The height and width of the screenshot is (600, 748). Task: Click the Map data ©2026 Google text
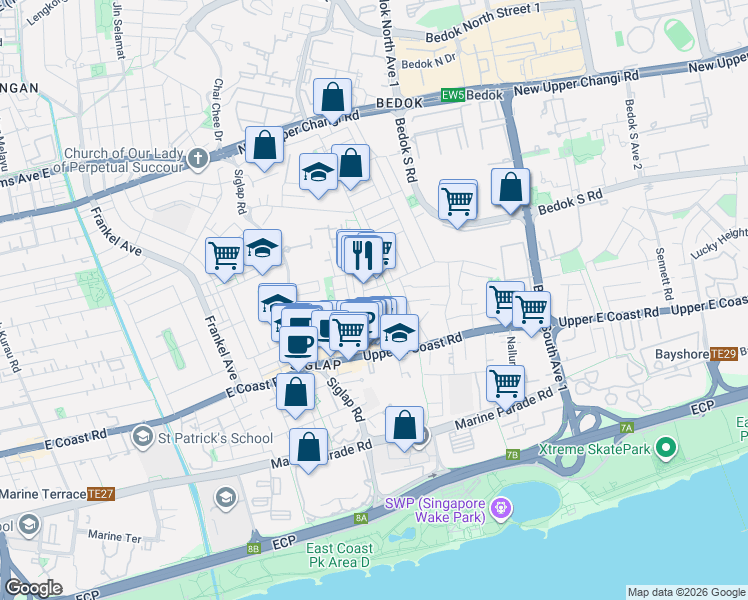(686, 592)
